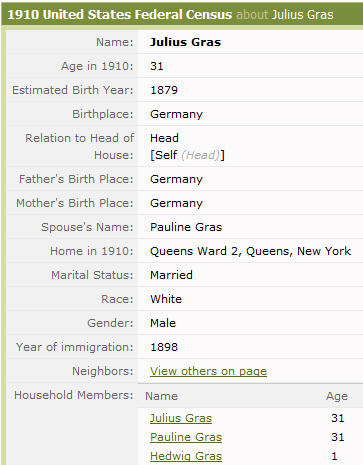
Task: Click the Race value White
Action: (x=166, y=299)
